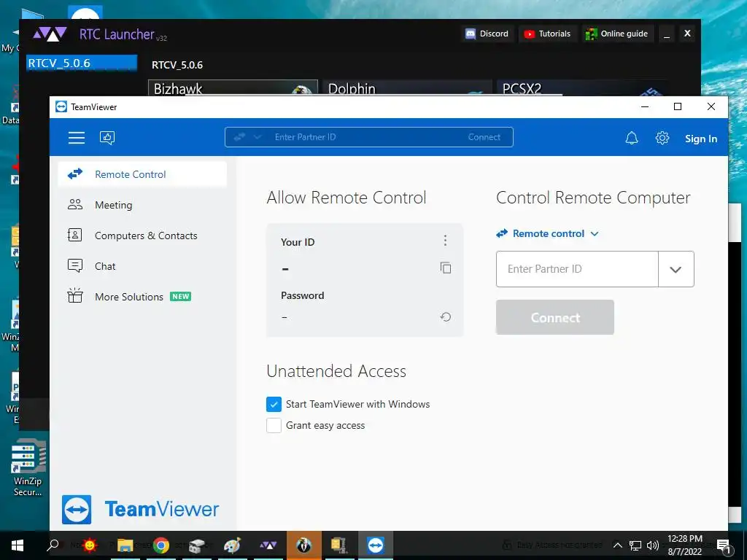Open the notifications bell
This screenshot has width=747, height=560.
631,138
